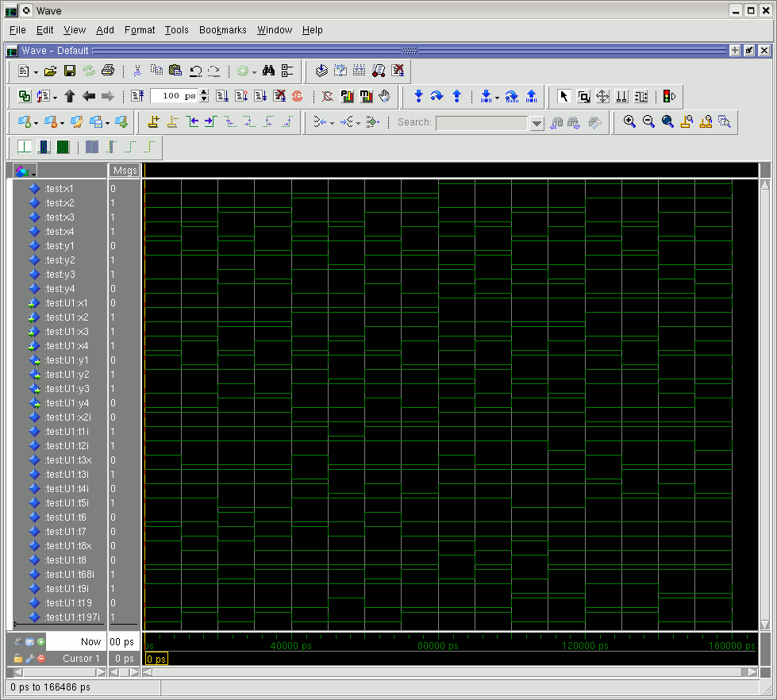
Task: Click the Step Over curved arrow icon
Action: pyautogui.click(x=437, y=96)
